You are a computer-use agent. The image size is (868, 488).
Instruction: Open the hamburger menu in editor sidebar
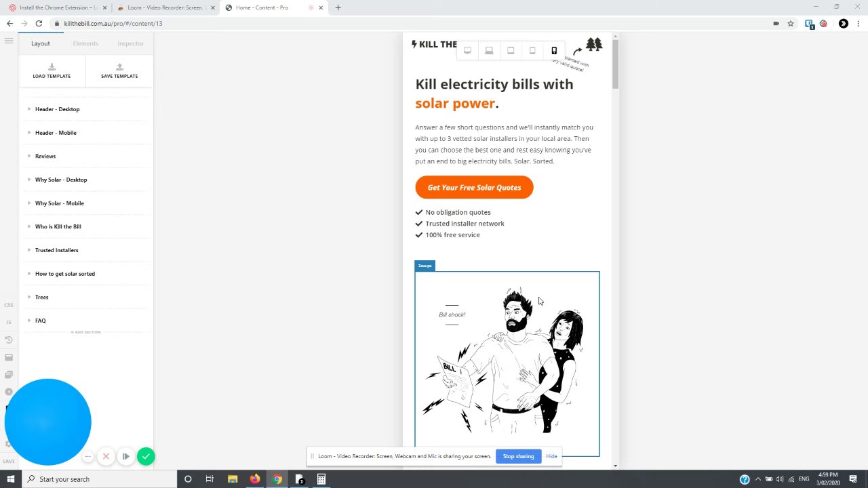pos(9,41)
